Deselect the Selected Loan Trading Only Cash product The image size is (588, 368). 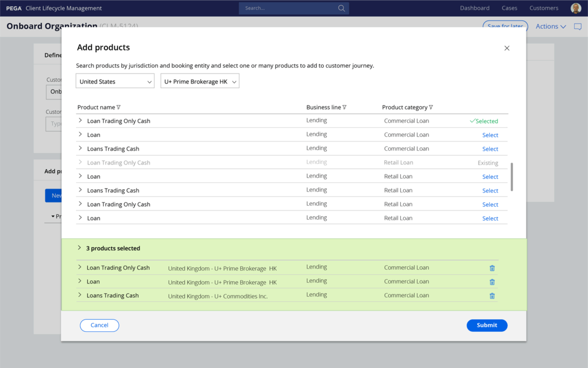click(x=483, y=121)
